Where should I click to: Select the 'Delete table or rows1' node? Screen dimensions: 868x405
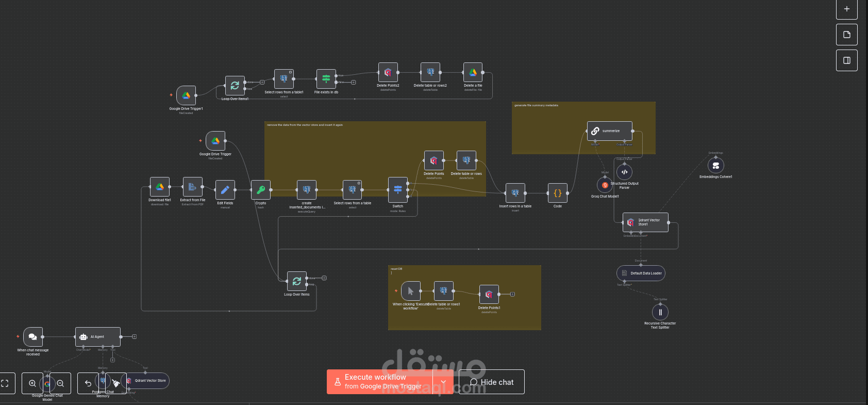(x=444, y=291)
